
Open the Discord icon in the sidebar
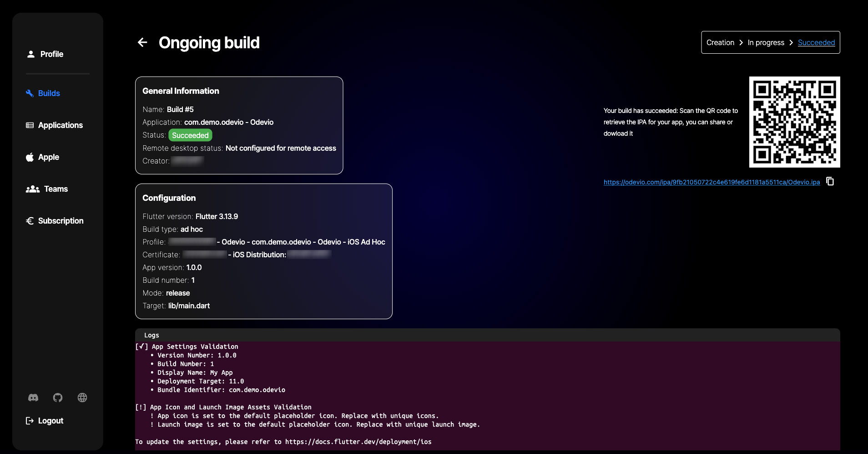click(x=33, y=398)
